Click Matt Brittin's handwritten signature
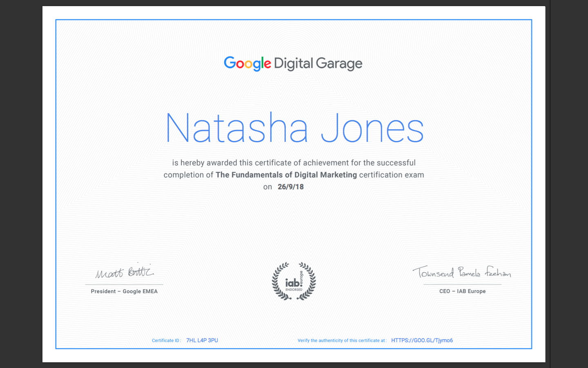The image size is (588, 368). coord(125,271)
